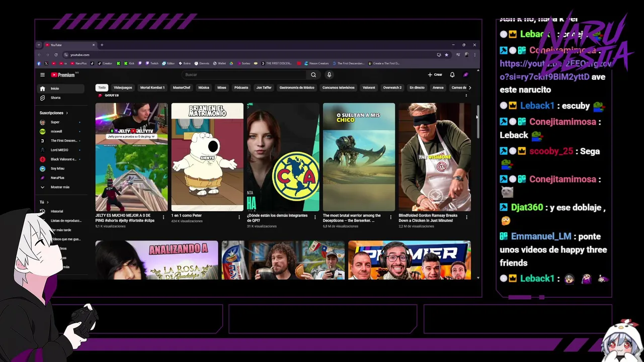This screenshot has width=644, height=362.
Task: Open the Shorts shelf three-dot menu
Action: coord(466,95)
